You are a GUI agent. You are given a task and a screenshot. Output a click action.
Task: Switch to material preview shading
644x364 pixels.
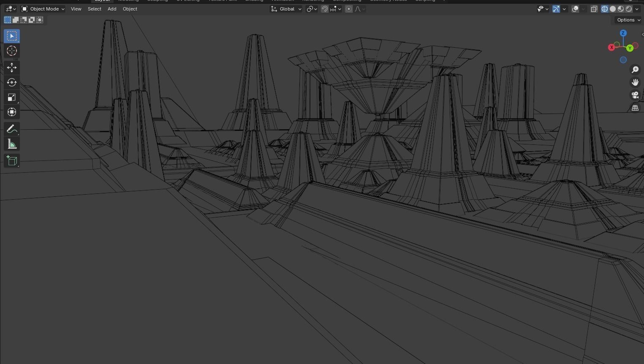[x=621, y=9]
